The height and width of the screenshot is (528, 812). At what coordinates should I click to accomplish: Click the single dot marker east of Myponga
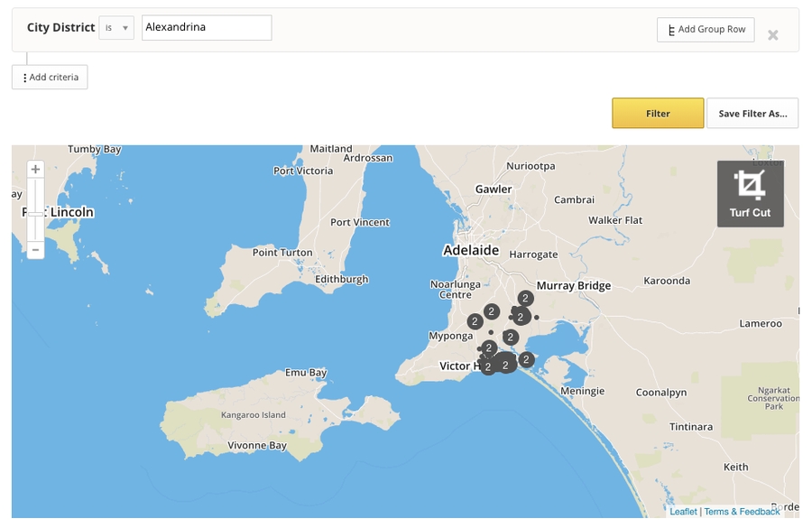tap(491, 332)
